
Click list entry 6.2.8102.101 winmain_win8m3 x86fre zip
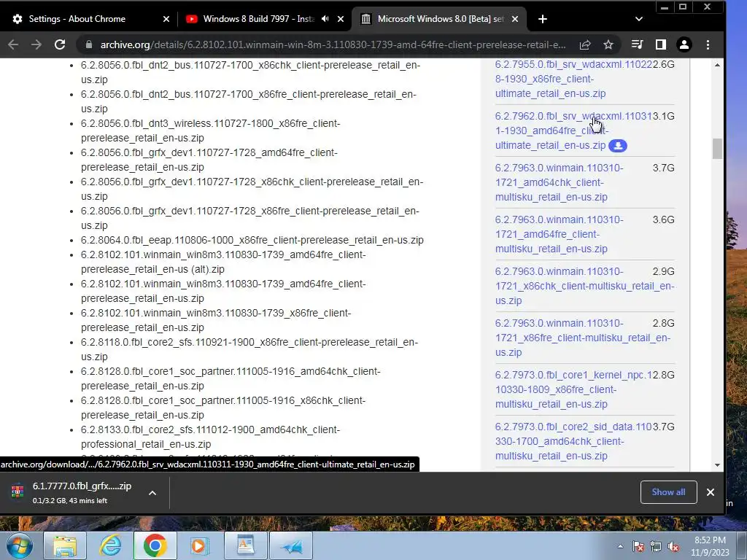coord(216,320)
